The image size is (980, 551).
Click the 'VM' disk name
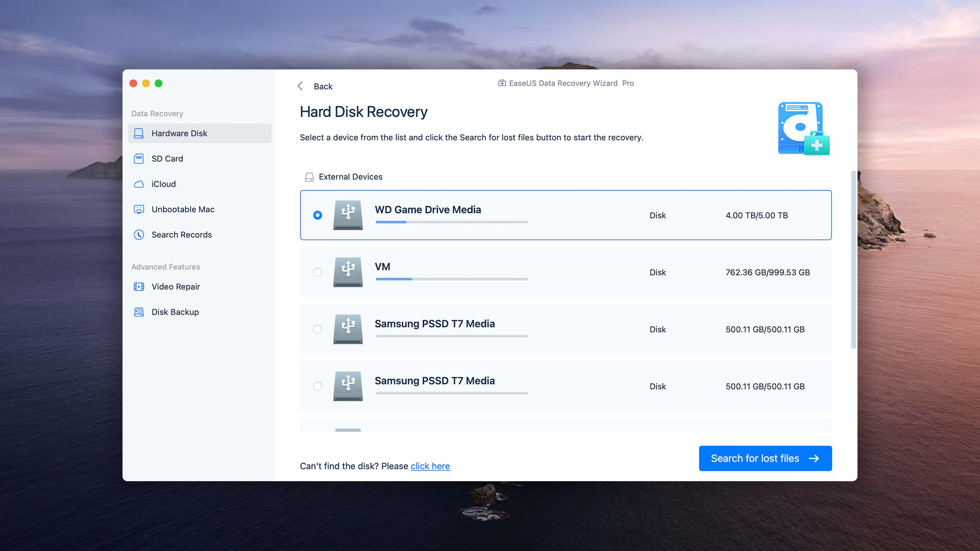(x=383, y=267)
